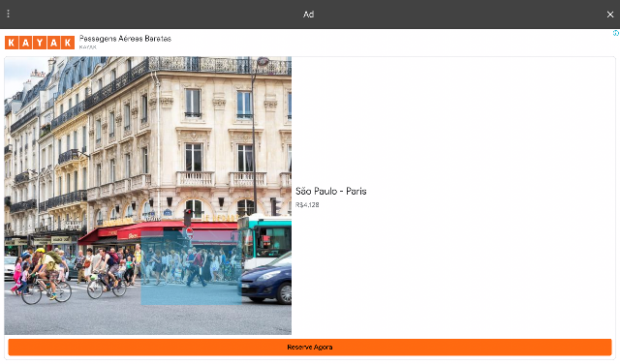Click the letter K starting the KAYAK logo
The width and height of the screenshot is (620, 364).
point(12,43)
